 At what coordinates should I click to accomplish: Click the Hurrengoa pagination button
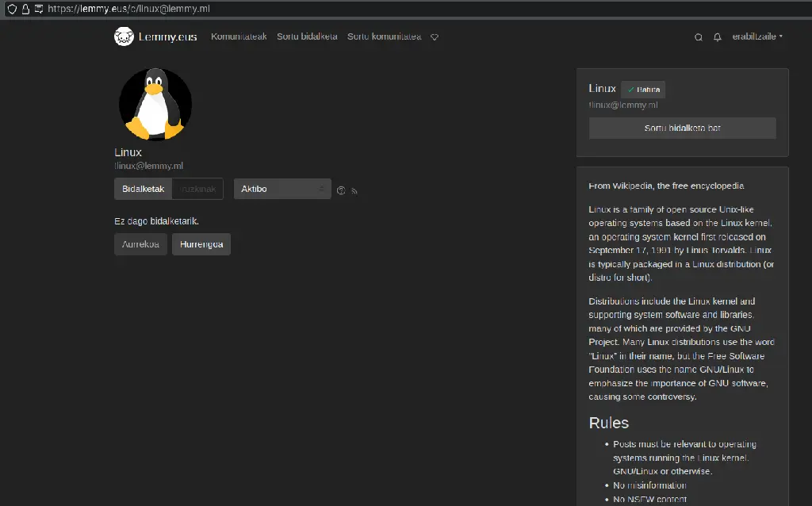click(201, 244)
